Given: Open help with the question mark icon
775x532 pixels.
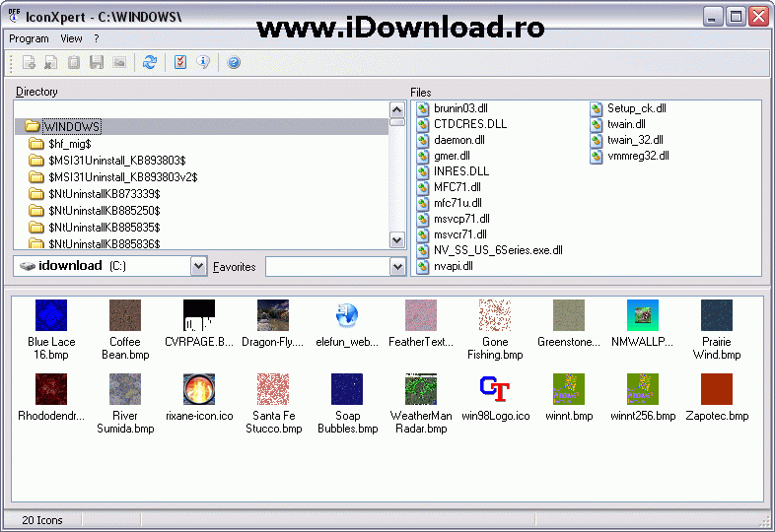Looking at the screenshot, I should 234,63.
